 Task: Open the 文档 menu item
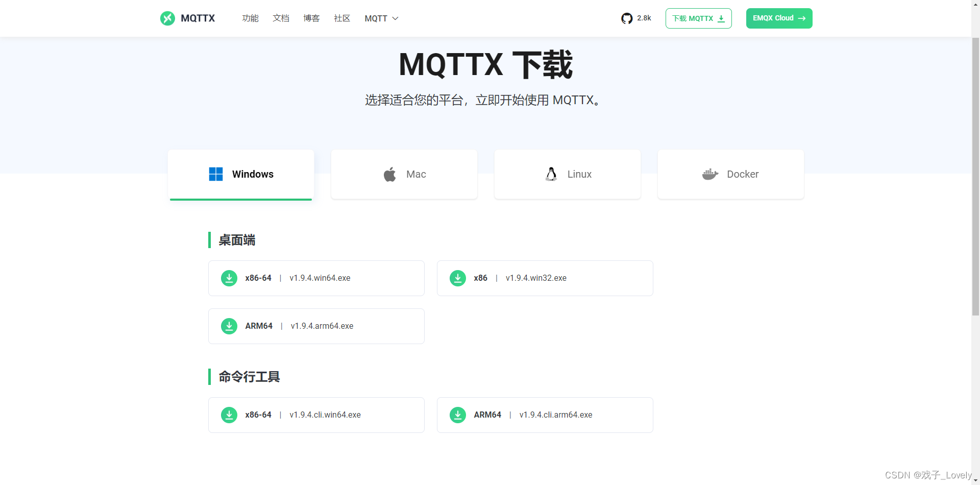281,18
